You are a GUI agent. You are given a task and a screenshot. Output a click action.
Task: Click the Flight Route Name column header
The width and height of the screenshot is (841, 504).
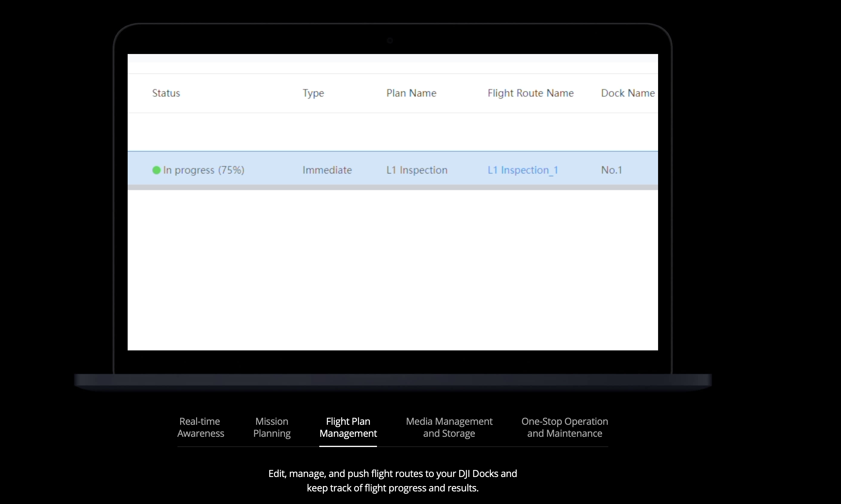pos(530,93)
